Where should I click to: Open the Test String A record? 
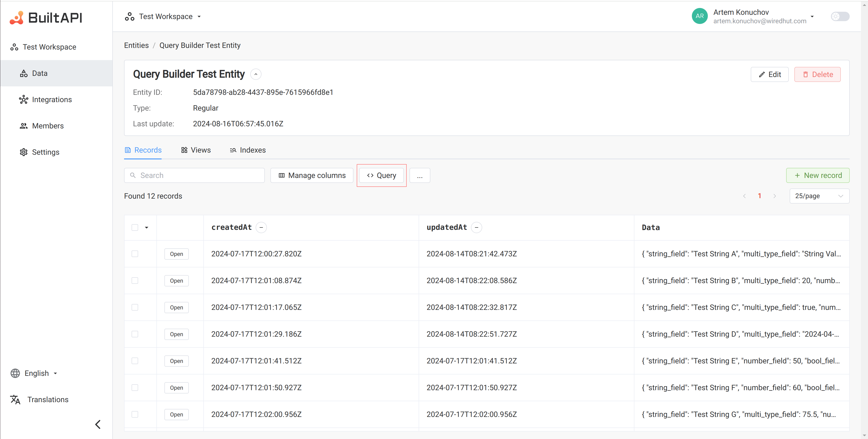click(176, 254)
